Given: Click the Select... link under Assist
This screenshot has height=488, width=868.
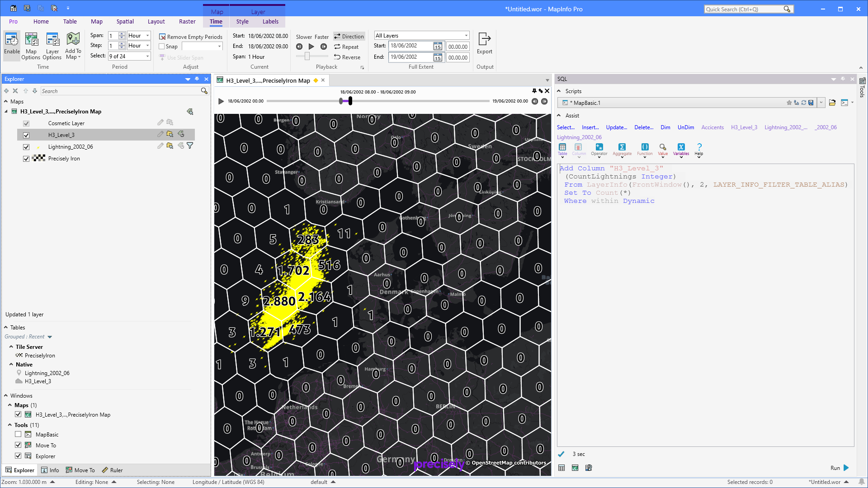Looking at the screenshot, I should pos(566,127).
